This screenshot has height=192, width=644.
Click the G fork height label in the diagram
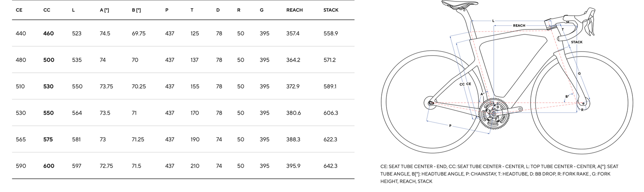pyautogui.click(x=579, y=74)
